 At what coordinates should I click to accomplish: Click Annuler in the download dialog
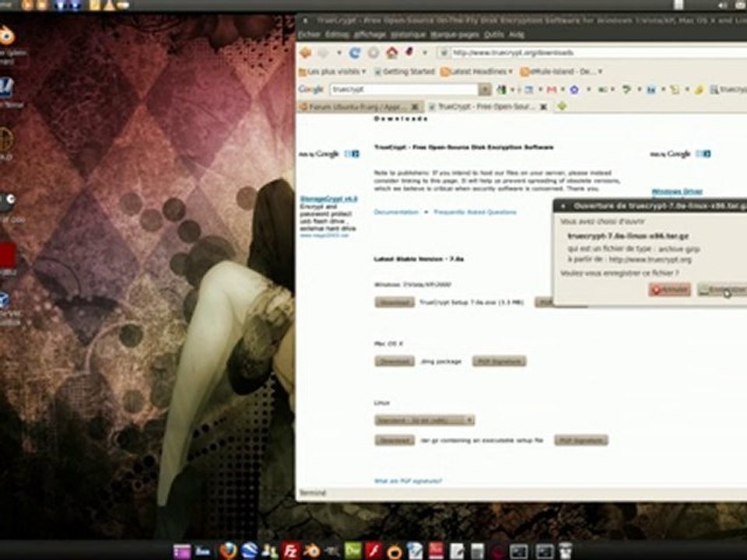tap(669, 289)
